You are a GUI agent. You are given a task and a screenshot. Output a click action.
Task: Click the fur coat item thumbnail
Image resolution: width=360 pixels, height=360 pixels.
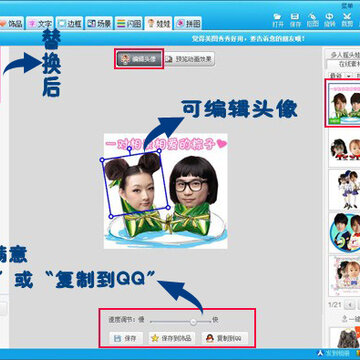pyautogui.click(x=345, y=337)
